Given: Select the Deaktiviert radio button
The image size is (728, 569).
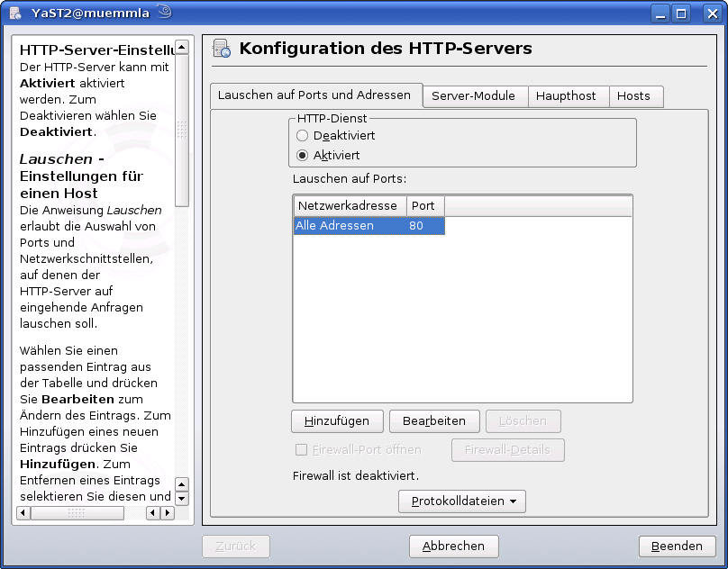Looking at the screenshot, I should [x=303, y=135].
